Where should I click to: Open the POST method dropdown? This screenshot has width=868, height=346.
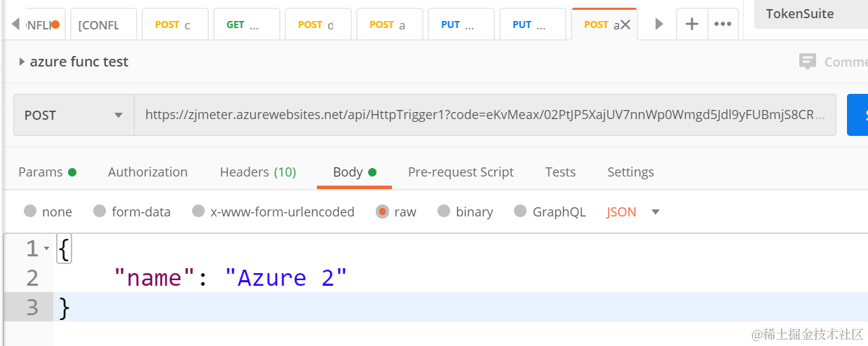pyautogui.click(x=74, y=115)
